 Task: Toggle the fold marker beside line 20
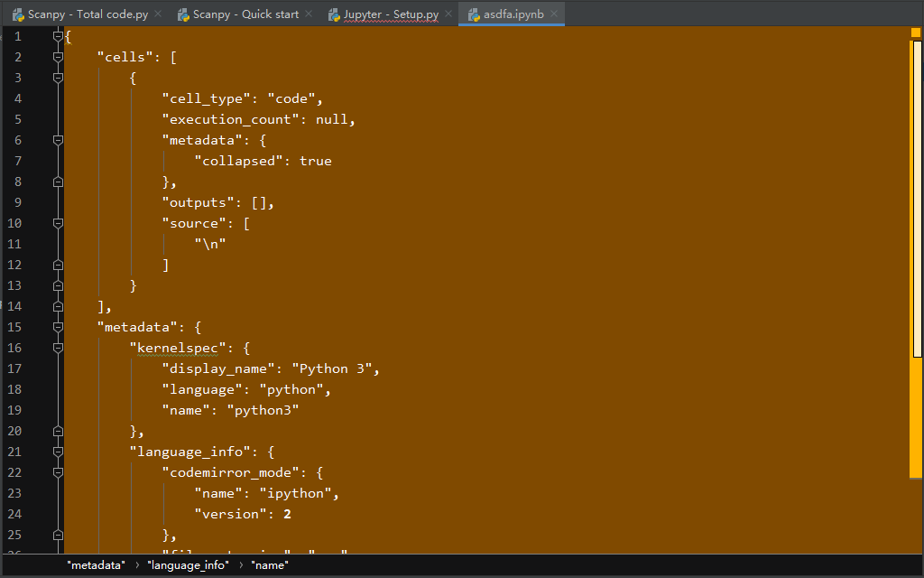(x=58, y=431)
